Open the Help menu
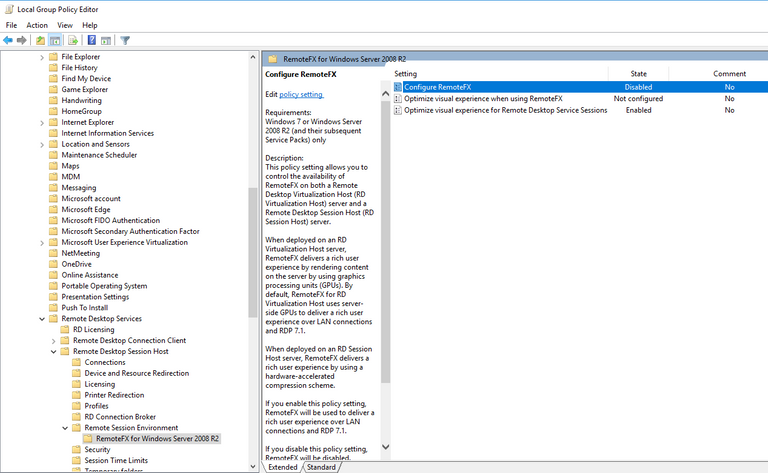This screenshot has height=473, width=768. pyautogui.click(x=90, y=25)
